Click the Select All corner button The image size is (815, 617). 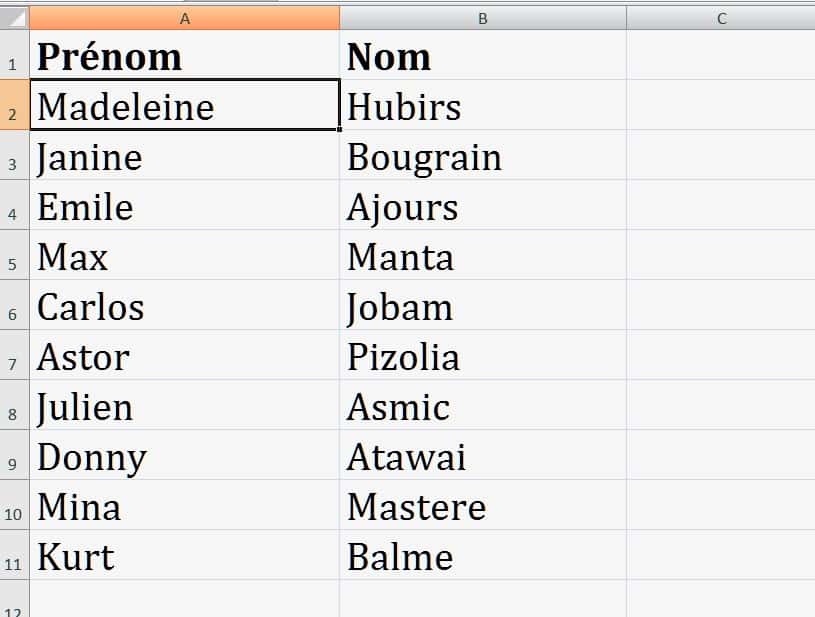coord(14,17)
